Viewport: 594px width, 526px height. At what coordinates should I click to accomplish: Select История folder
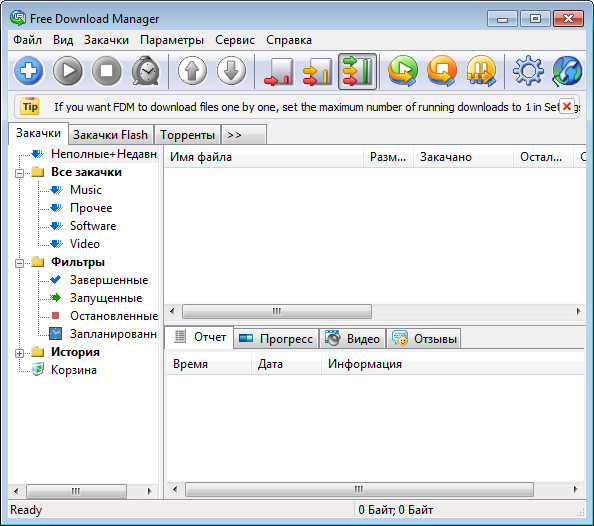[75, 352]
